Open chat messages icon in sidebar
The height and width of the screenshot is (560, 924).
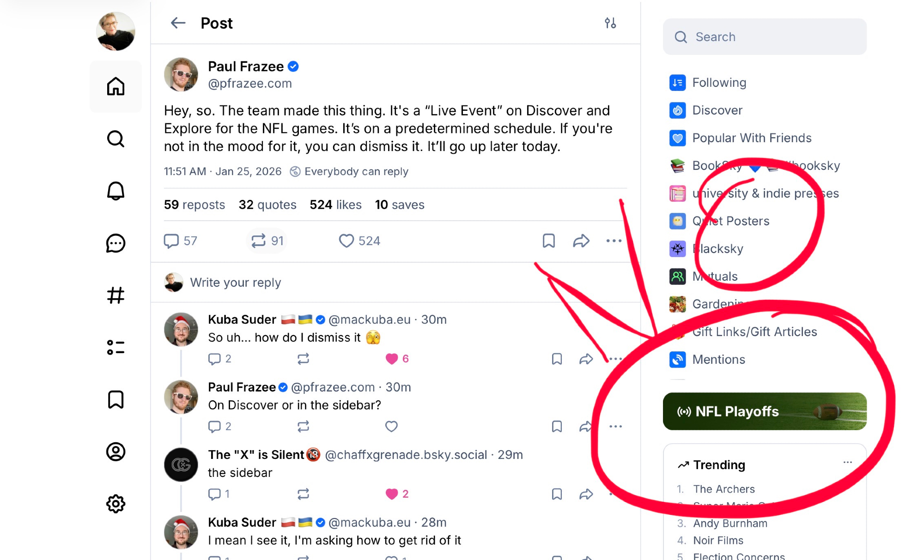point(115,243)
